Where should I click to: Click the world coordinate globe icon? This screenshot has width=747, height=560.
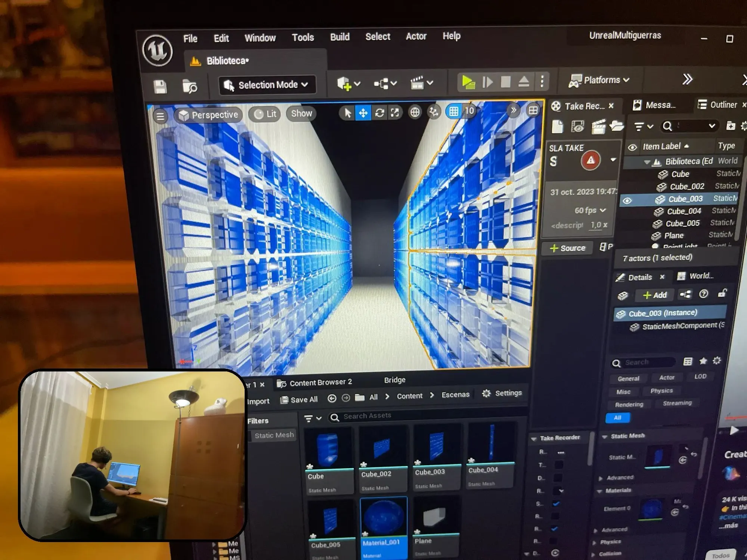point(415,112)
